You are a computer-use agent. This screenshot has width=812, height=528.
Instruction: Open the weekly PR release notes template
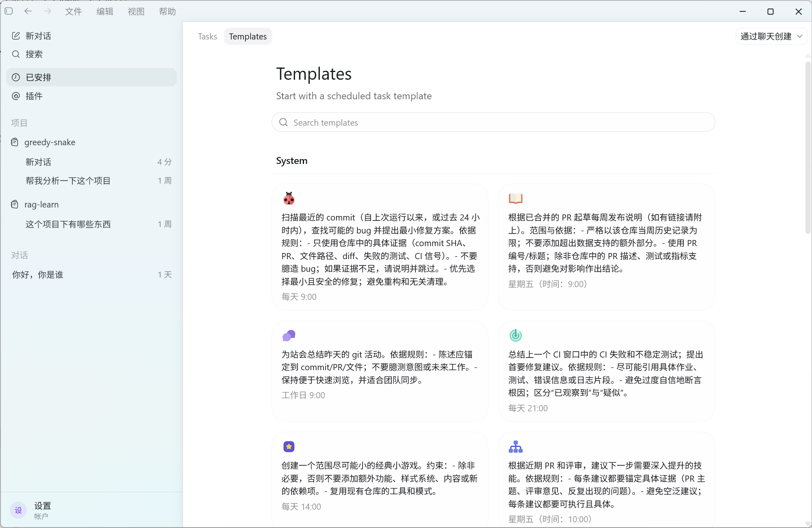pyautogui.click(x=607, y=247)
